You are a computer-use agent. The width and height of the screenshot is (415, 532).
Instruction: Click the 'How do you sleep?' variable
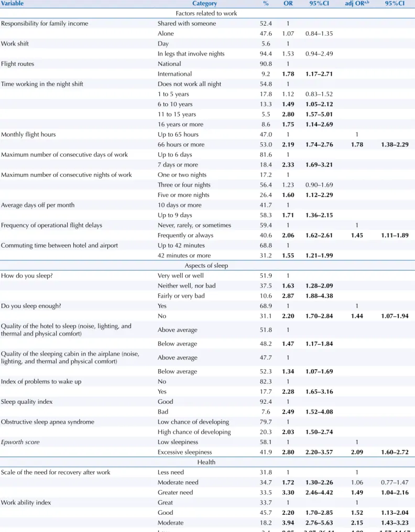(27, 276)
